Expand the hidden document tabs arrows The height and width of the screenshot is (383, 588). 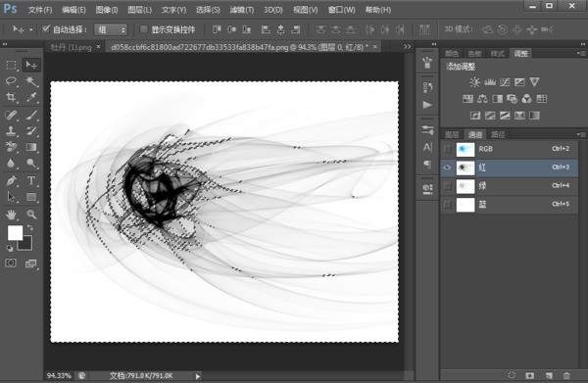coord(408,47)
